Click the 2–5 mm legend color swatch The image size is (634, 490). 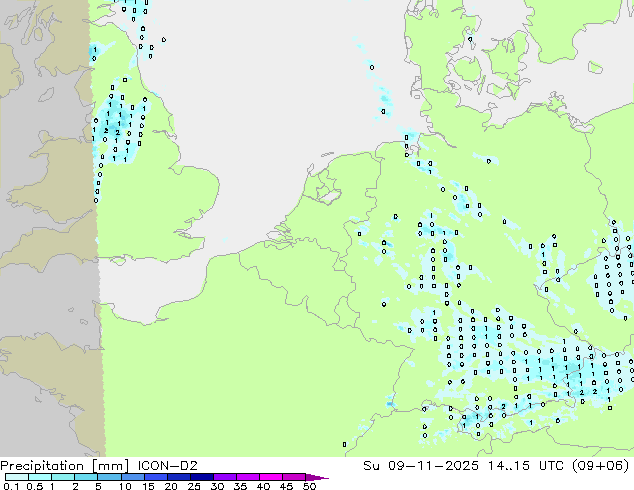pos(86,477)
